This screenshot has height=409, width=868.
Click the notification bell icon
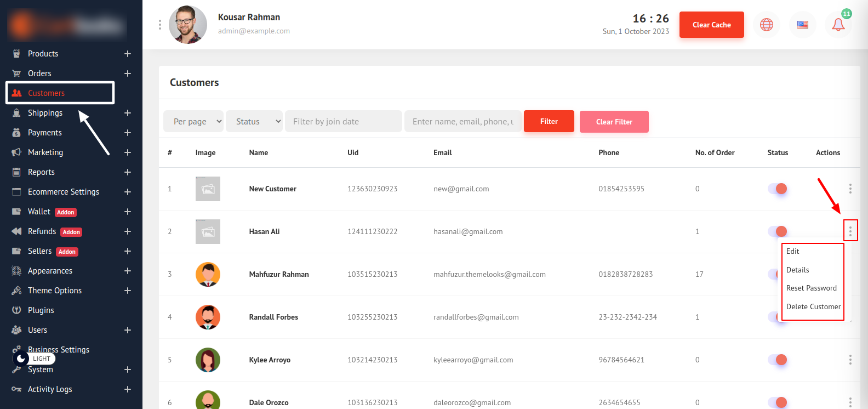pyautogui.click(x=838, y=25)
